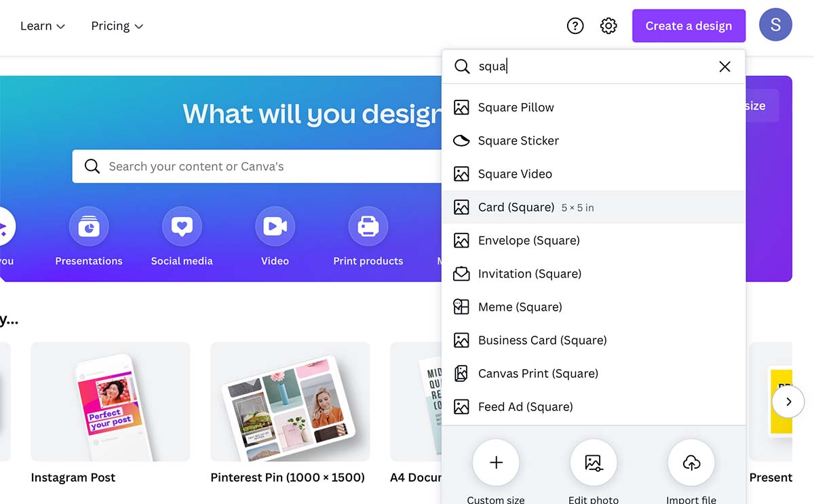
Task: Open the help question mark icon
Action: click(x=575, y=26)
